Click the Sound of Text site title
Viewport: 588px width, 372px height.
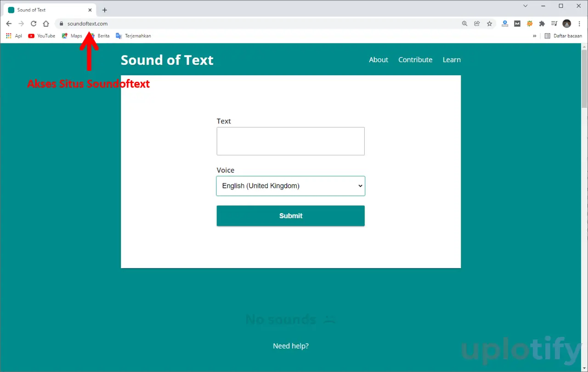[x=167, y=60]
